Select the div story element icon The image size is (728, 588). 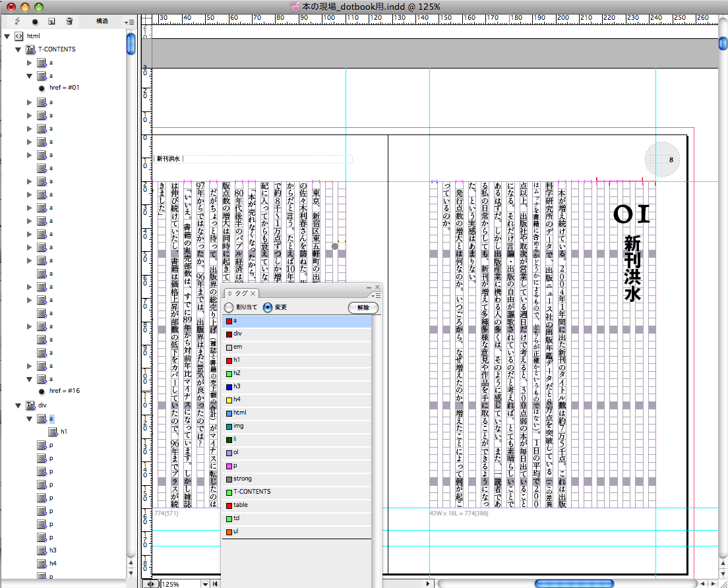(30, 405)
